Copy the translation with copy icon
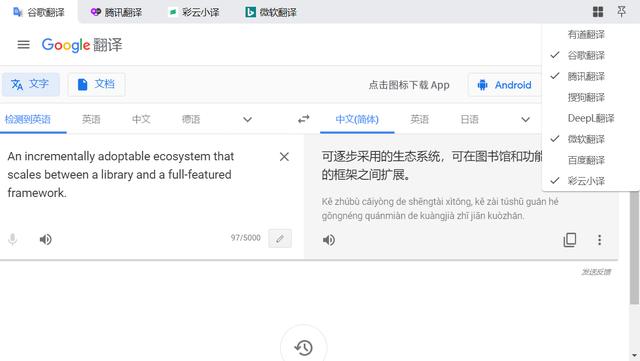640x361 pixels. tap(569, 240)
